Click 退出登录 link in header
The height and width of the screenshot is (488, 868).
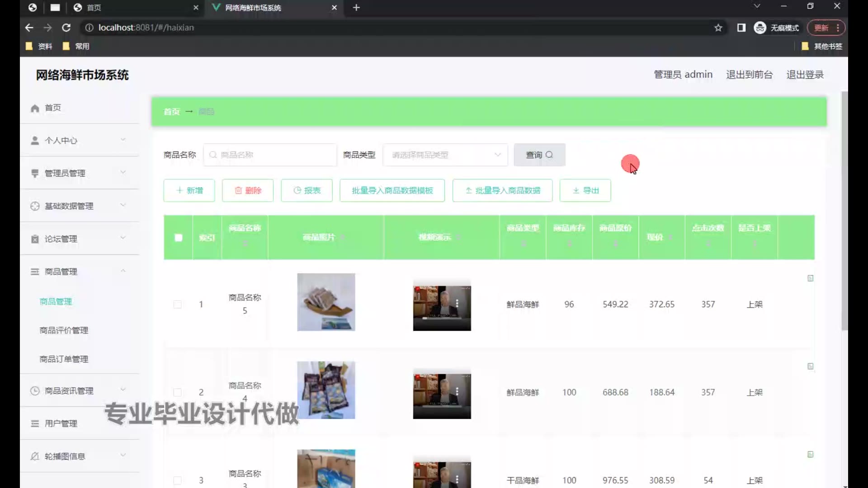pyautogui.click(x=805, y=75)
